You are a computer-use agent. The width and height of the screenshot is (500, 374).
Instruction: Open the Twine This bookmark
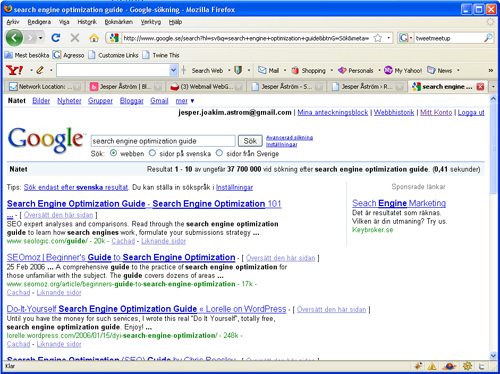161,55
